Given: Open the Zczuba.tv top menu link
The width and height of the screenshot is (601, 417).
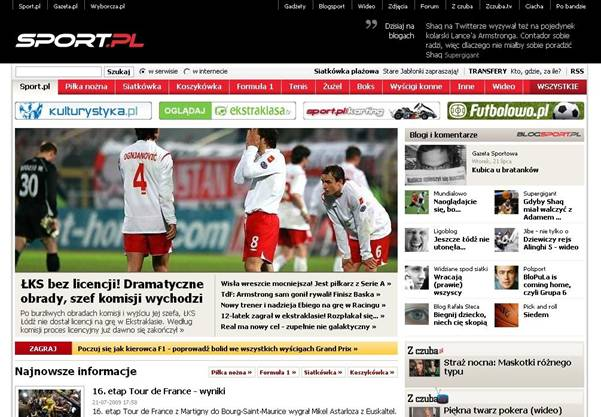Looking at the screenshot, I should (x=499, y=6).
